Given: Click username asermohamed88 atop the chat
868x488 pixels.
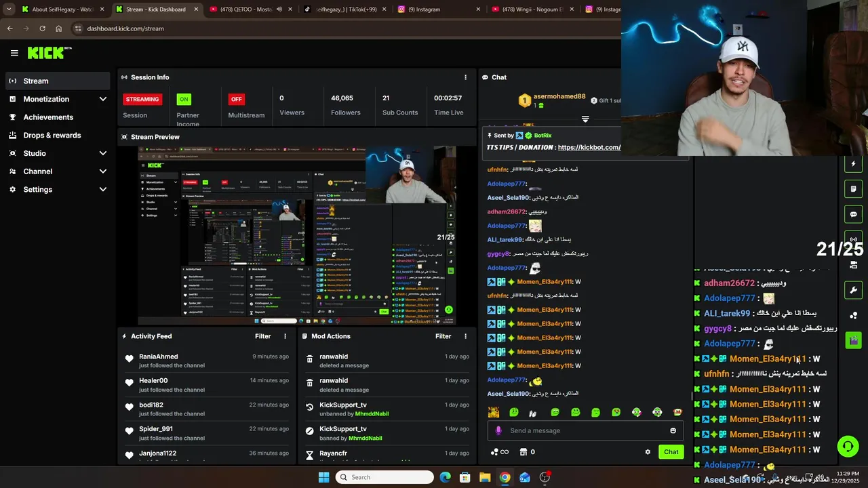Looking at the screenshot, I should 559,96.
